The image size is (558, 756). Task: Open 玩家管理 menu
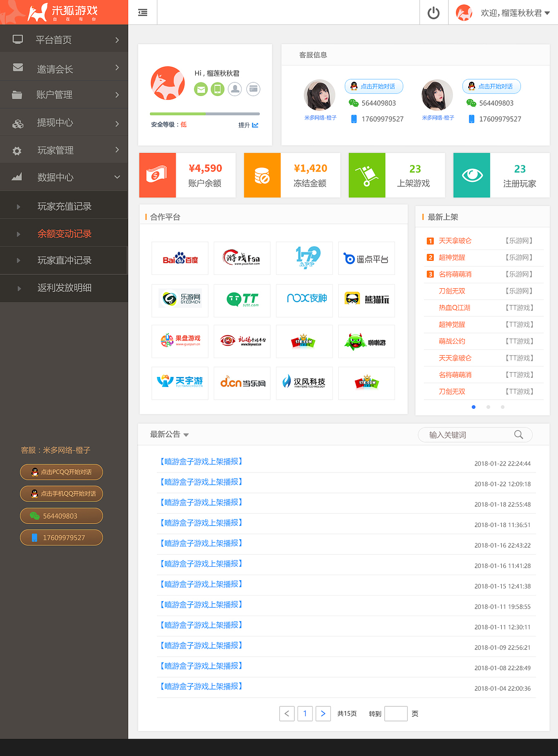(64, 151)
